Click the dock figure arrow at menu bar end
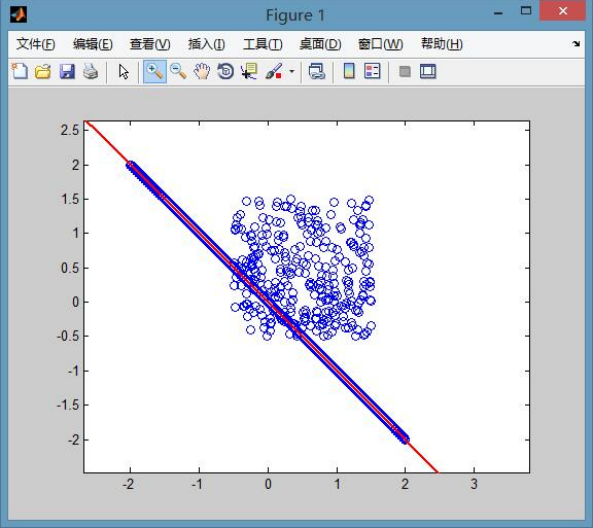 [576, 44]
